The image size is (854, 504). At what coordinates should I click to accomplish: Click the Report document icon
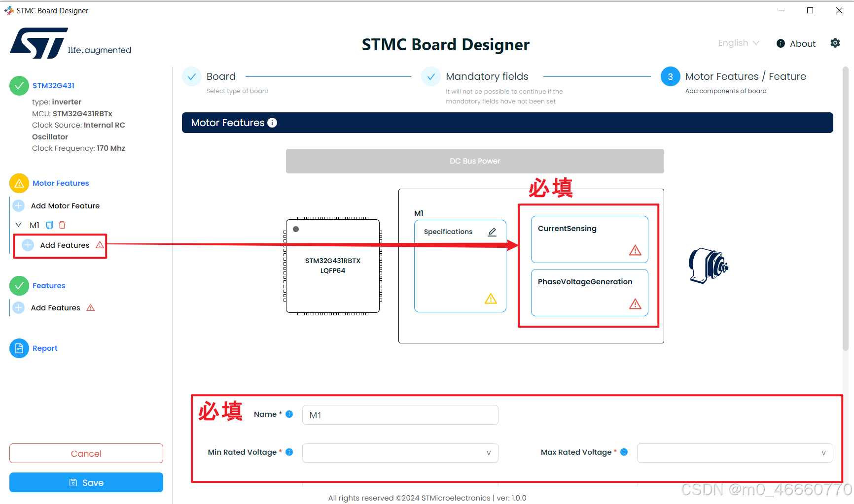(x=19, y=348)
